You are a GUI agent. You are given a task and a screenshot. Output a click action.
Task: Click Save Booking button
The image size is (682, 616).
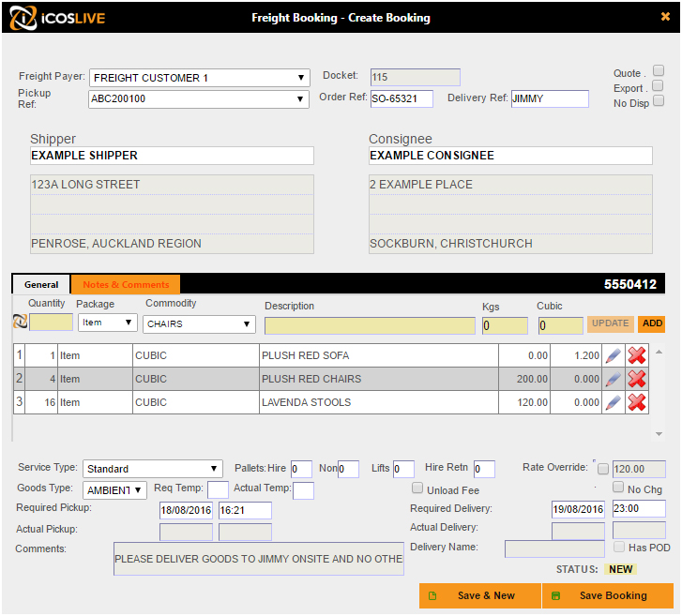pos(608,595)
